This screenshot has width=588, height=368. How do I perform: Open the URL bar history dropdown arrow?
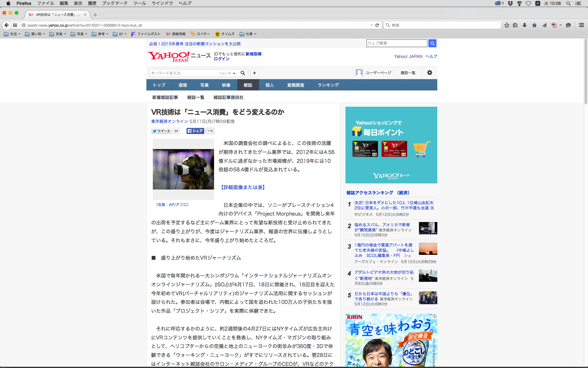click(x=371, y=25)
